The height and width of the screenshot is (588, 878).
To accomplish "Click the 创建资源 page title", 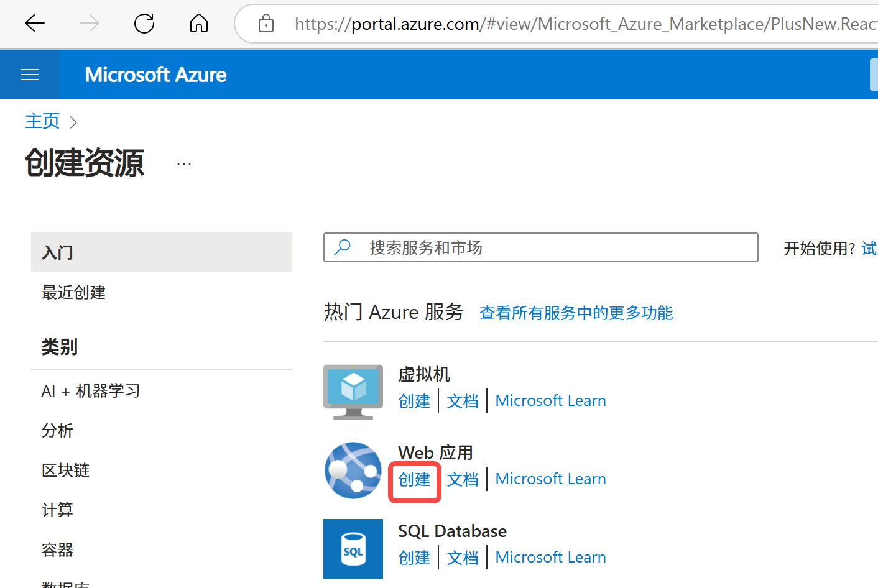I will pyautogui.click(x=85, y=163).
